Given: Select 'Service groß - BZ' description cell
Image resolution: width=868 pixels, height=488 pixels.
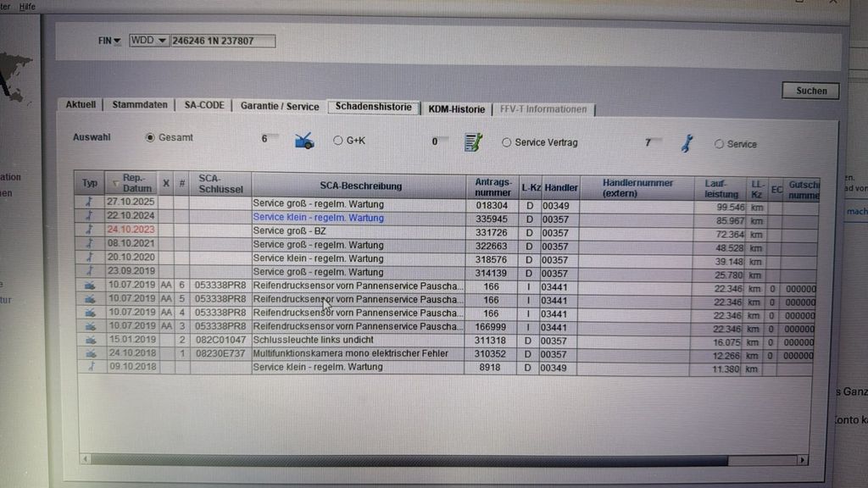Looking at the screenshot, I should click(x=358, y=231).
